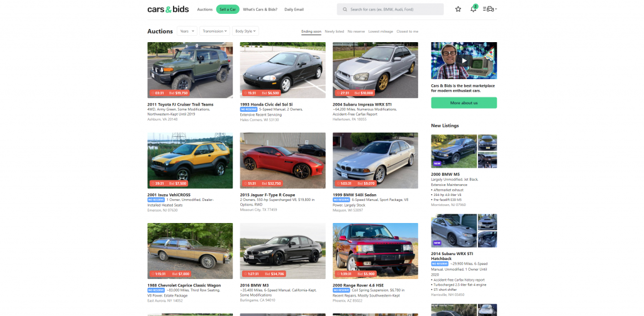
Task: Open 2011 Toyota FJ Cruiser Trail Teams title
Action: (x=180, y=105)
